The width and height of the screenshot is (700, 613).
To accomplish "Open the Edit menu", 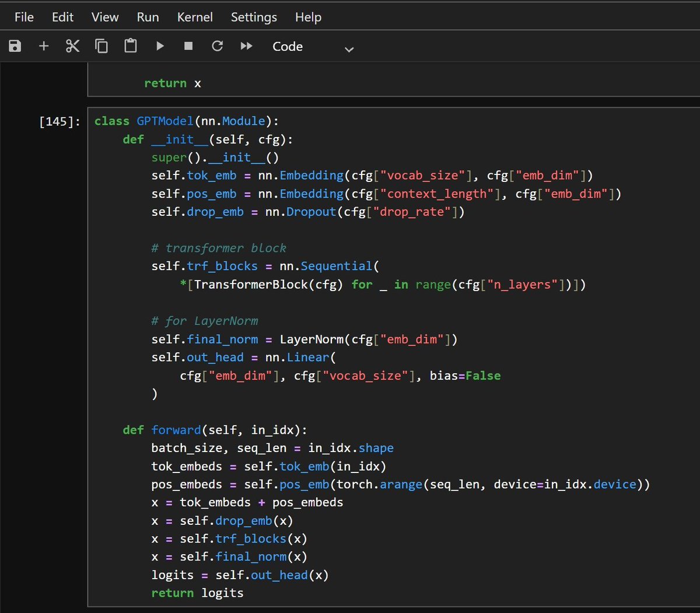I will click(62, 17).
